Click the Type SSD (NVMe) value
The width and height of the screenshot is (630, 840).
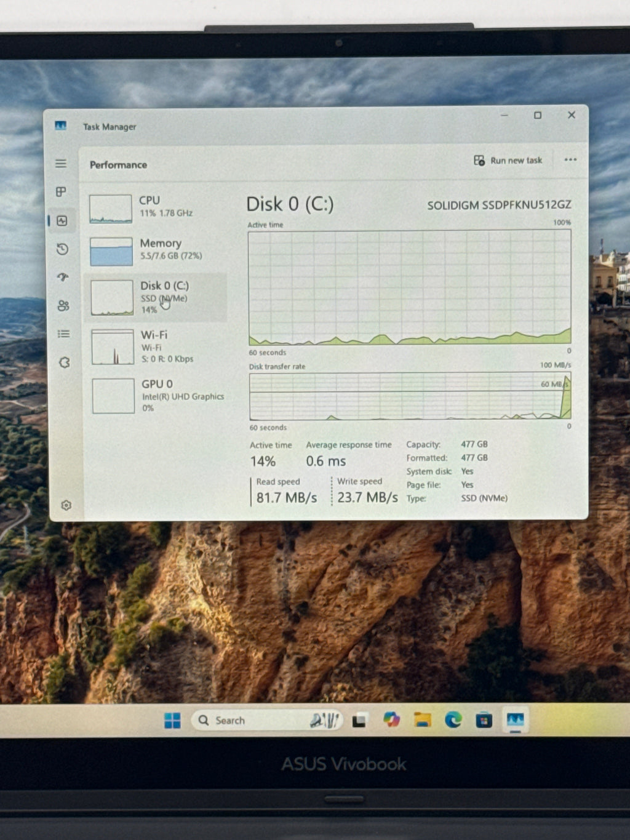(x=484, y=498)
